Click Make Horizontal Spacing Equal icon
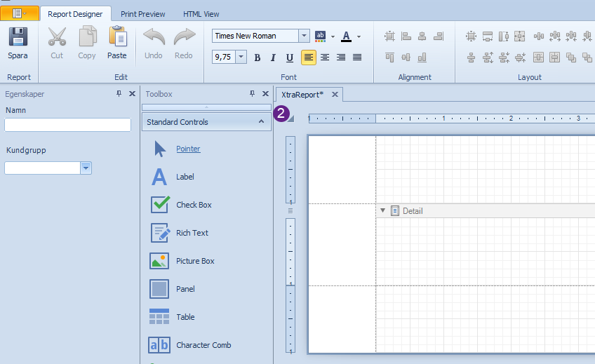The image size is (595, 364). tap(538, 36)
